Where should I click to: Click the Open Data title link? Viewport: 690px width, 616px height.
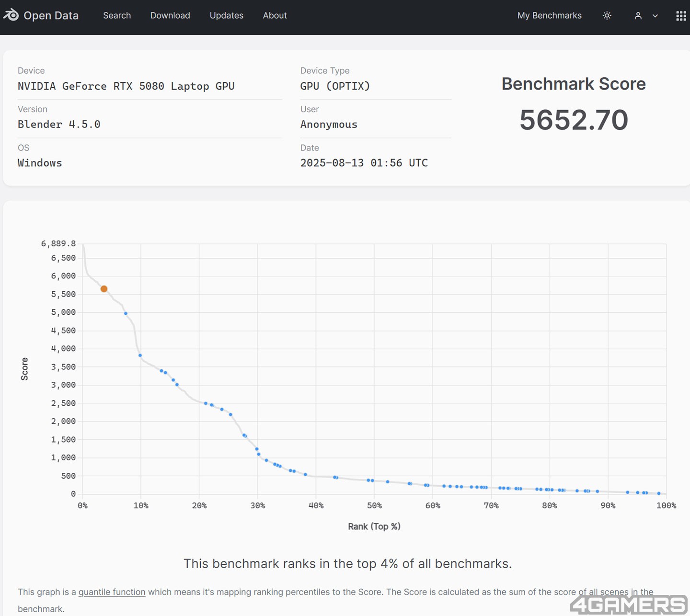click(x=51, y=15)
